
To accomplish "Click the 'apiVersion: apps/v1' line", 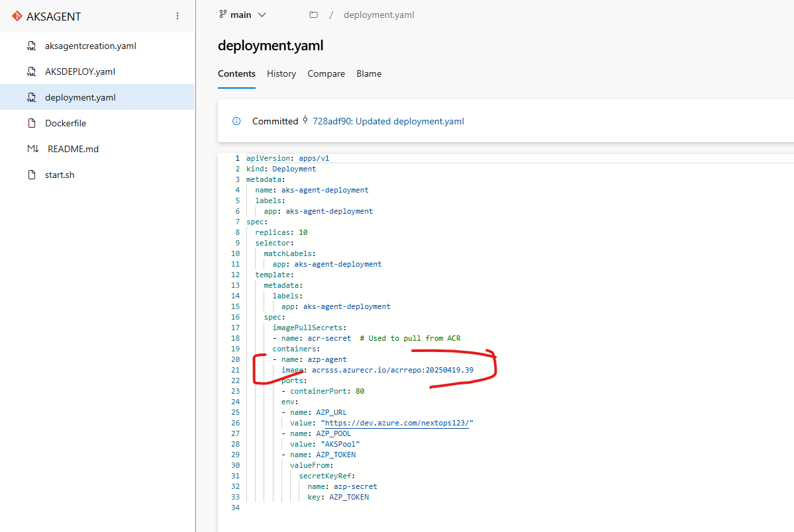I will [287, 158].
